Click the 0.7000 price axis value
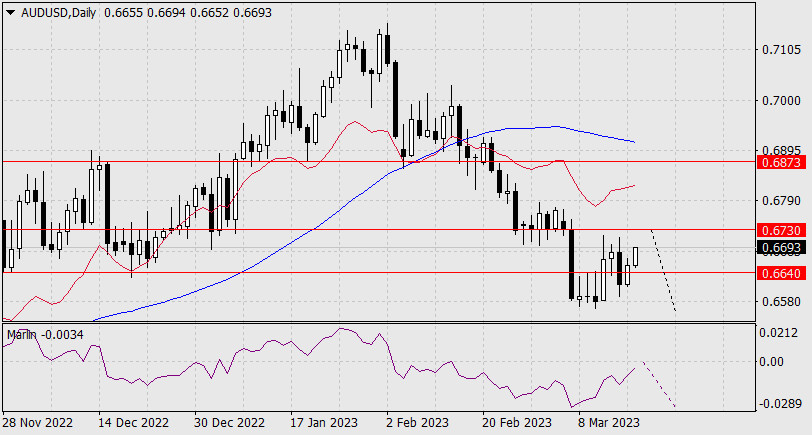The width and height of the screenshot is (812, 435). pos(781,100)
